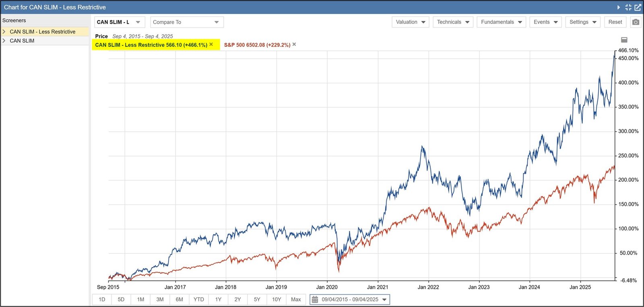Expand the CAN SLIM screener tree item

[4, 41]
